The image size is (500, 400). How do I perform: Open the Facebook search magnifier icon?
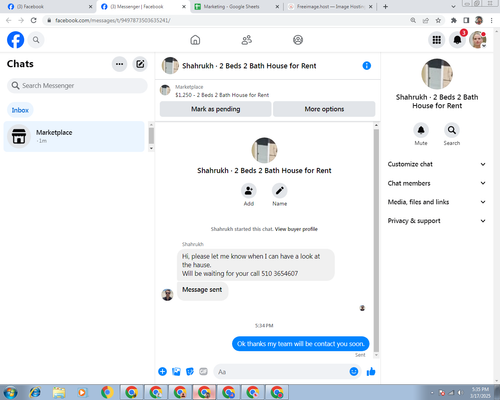pos(36,40)
